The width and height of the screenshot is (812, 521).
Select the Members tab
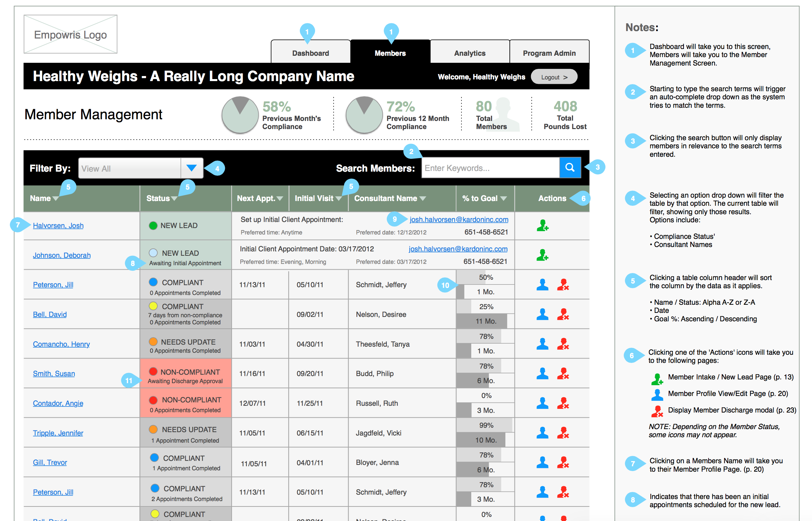pos(390,52)
